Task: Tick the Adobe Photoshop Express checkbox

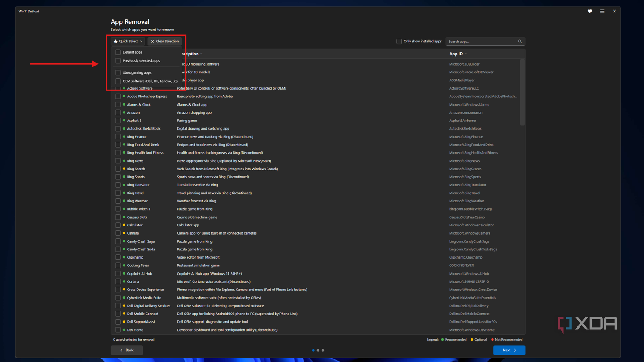Action: (118, 97)
